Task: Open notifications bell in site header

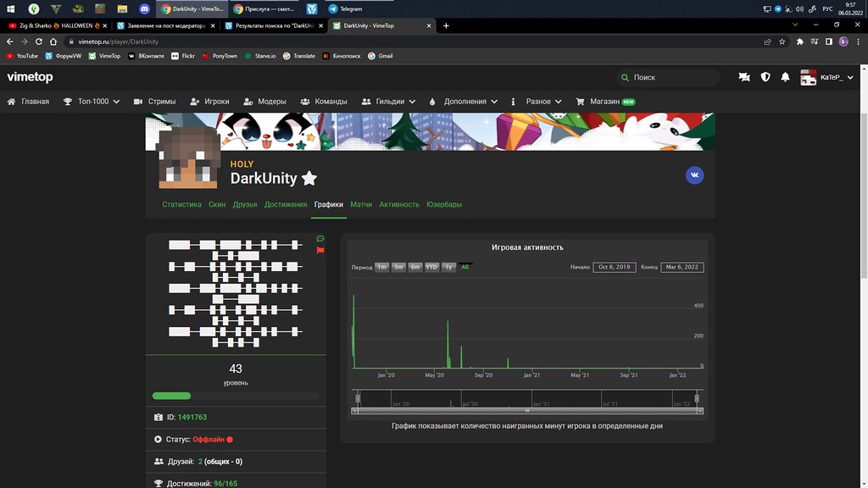Action: pos(785,77)
